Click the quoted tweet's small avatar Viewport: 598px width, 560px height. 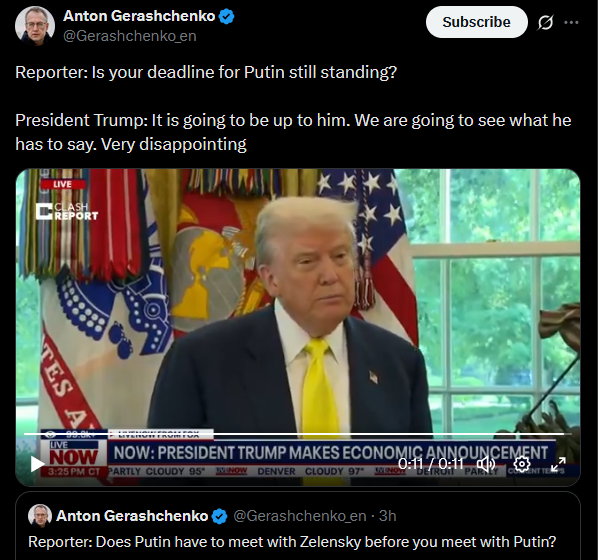tap(40, 516)
